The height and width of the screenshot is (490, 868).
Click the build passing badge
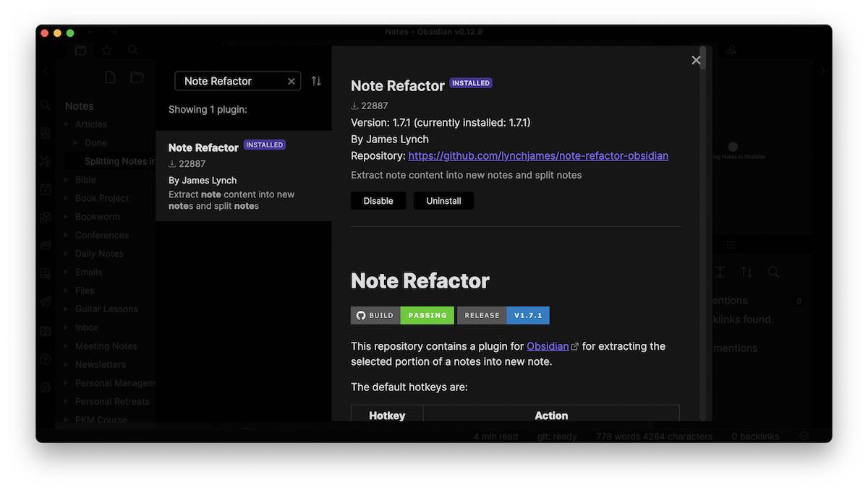tap(402, 315)
